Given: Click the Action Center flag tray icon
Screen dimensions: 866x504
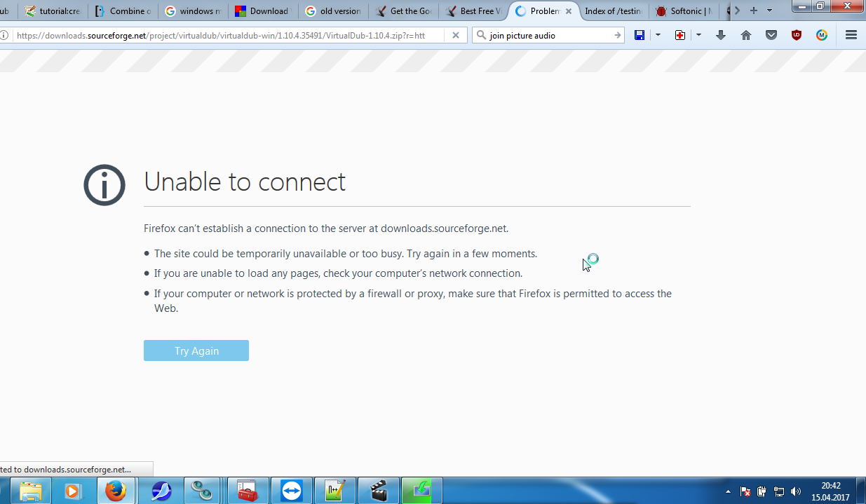Looking at the screenshot, I should pos(745,491).
